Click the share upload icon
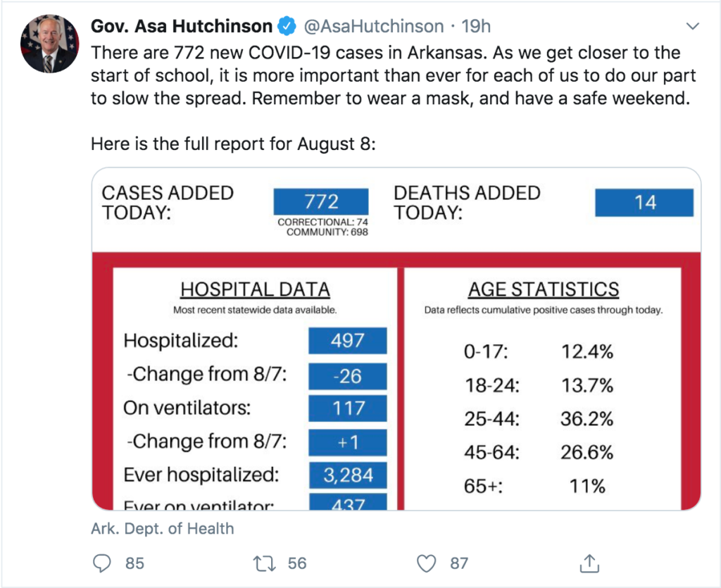The image size is (721, 588). tap(589, 563)
